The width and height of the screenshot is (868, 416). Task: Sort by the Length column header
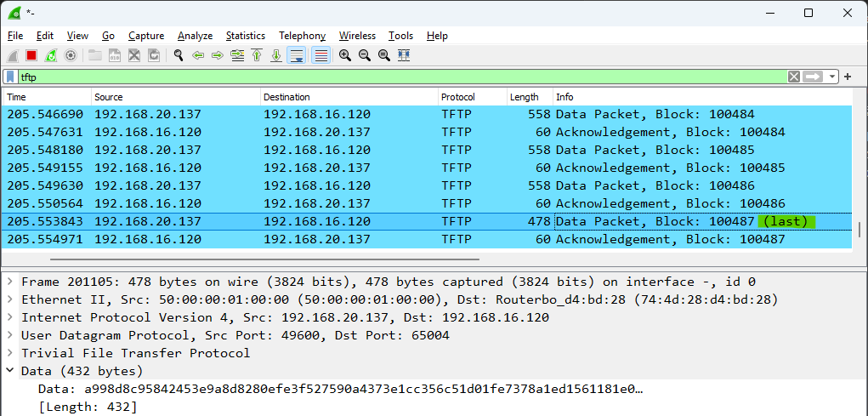pos(530,97)
